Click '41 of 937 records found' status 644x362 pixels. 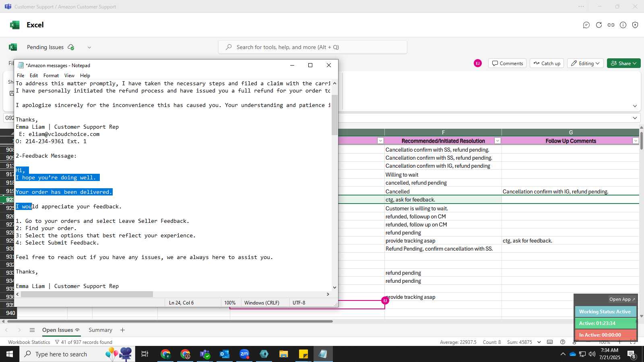83,342
